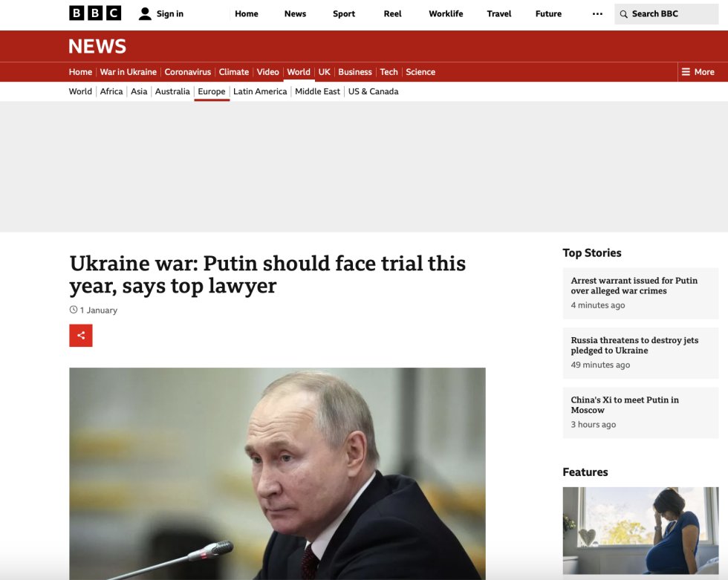Click the Putin article photo

pyautogui.click(x=277, y=474)
